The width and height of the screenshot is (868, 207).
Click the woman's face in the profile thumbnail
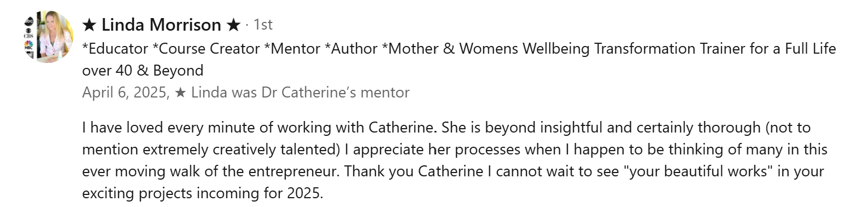pyautogui.click(x=50, y=24)
